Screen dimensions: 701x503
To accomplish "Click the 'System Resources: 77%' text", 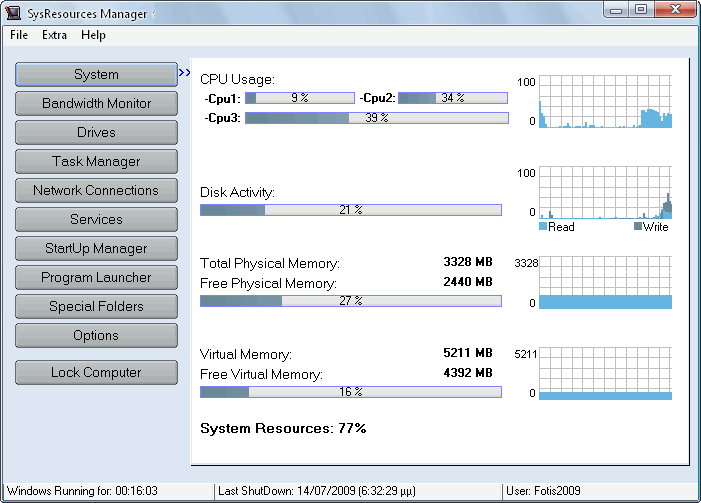I will pyautogui.click(x=283, y=428).
